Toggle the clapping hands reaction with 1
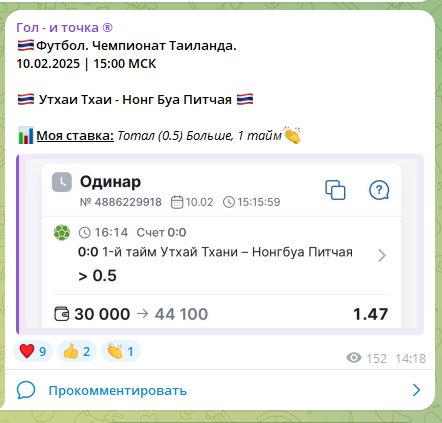The image size is (442, 423). (121, 351)
